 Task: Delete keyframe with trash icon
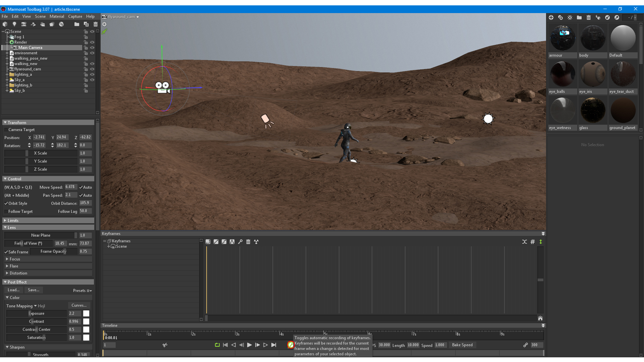(248, 242)
